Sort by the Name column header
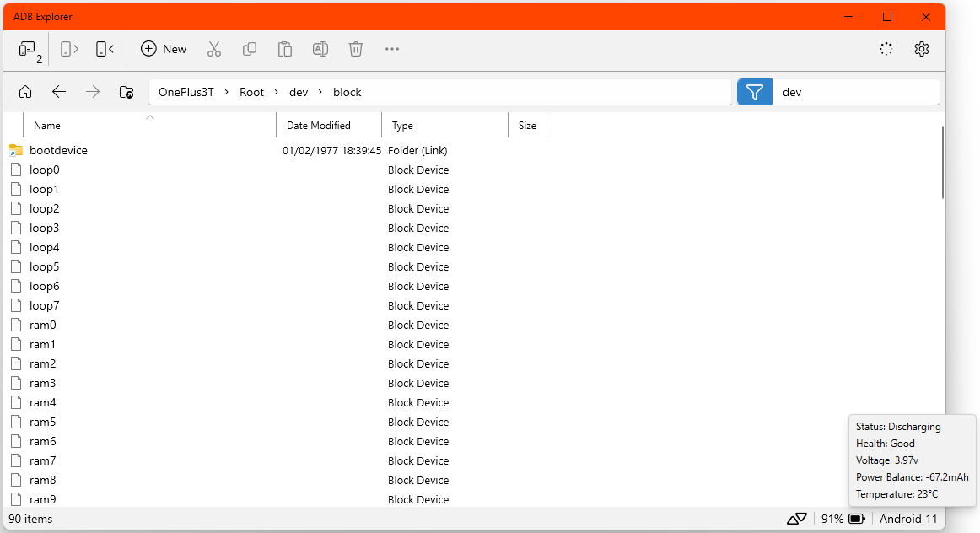This screenshot has width=980, height=533. [x=149, y=125]
